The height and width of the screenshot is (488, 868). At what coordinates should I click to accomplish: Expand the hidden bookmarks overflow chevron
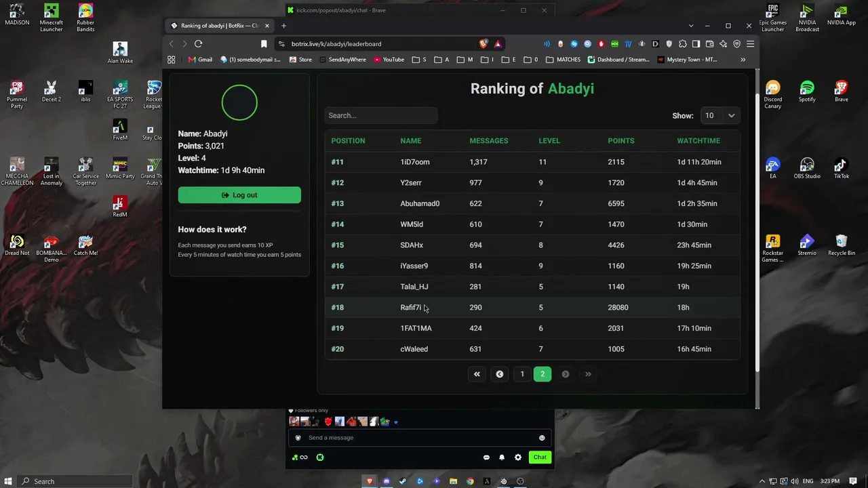(743, 60)
